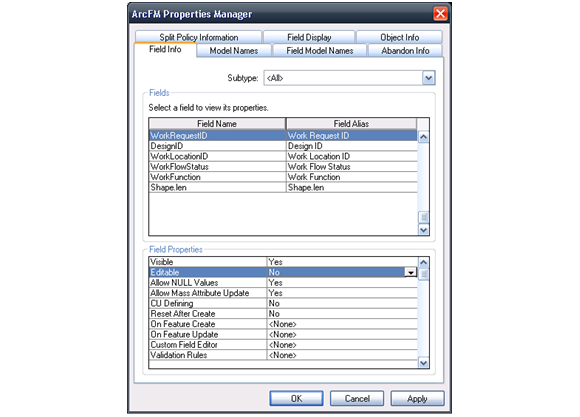Viewport: 580px width, 417px height.
Task: Click the Work Flow Status alias cell
Action: 352,167
